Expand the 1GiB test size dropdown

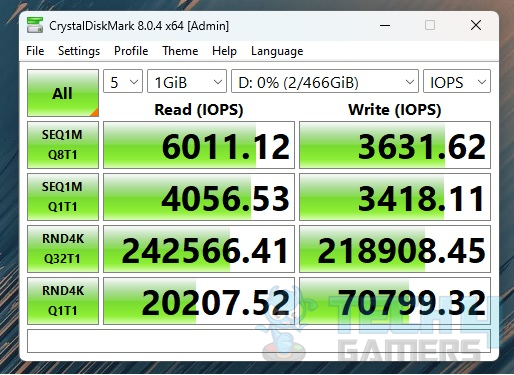pos(187,81)
